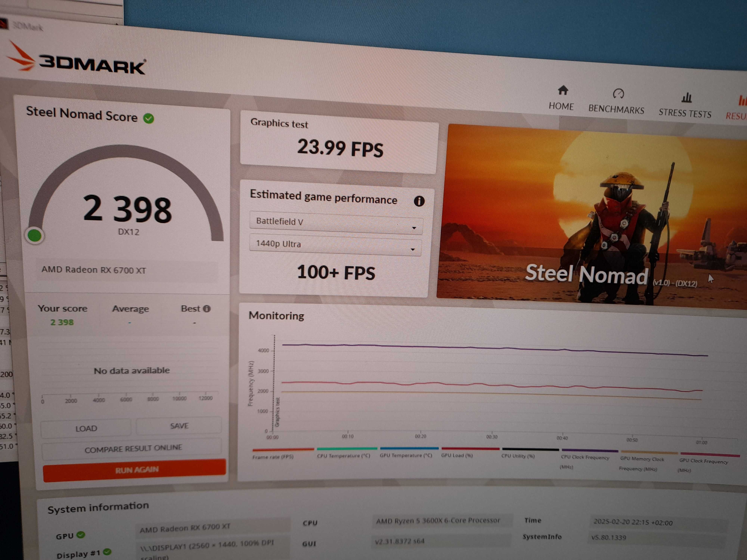Viewport: 747px width, 560px height.
Task: Click the info icon next to Best
Action: (x=207, y=309)
